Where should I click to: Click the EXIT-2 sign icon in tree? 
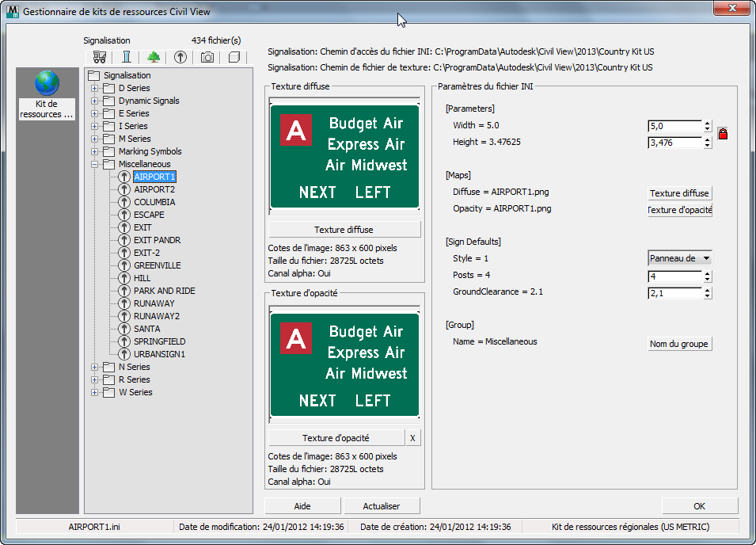click(x=124, y=253)
